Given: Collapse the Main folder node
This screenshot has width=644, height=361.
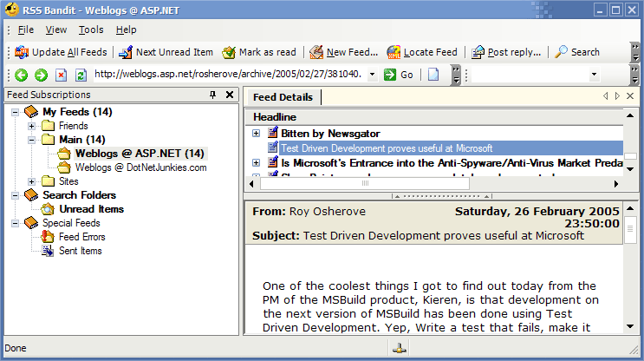Looking at the screenshot, I should click(x=31, y=140).
